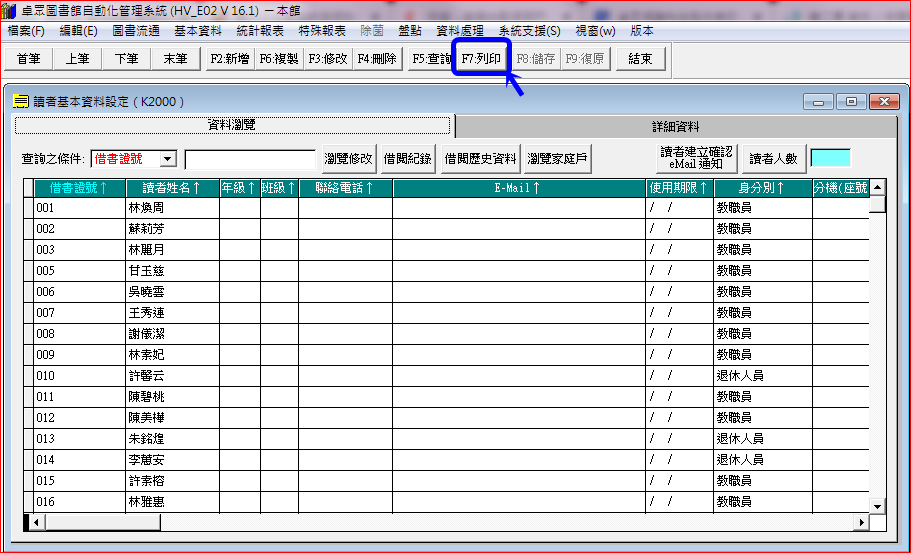Click vertical scrollbar up arrow

877,188
